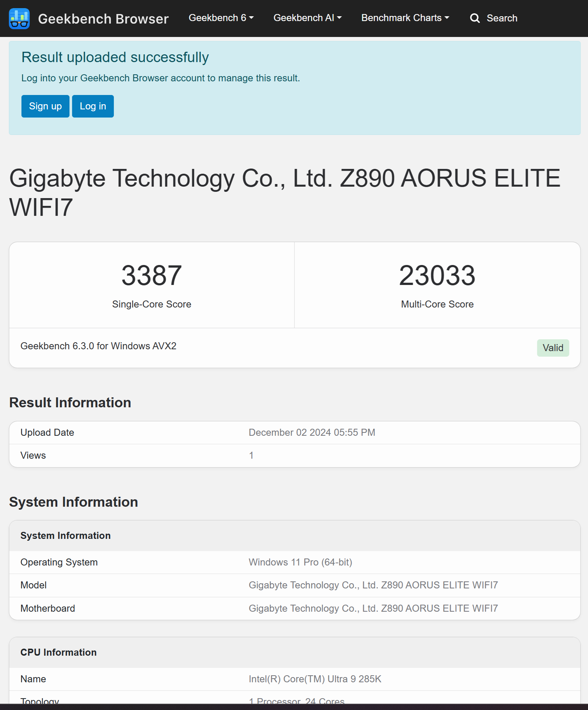Click the 23033 multi-core score

[x=437, y=275]
